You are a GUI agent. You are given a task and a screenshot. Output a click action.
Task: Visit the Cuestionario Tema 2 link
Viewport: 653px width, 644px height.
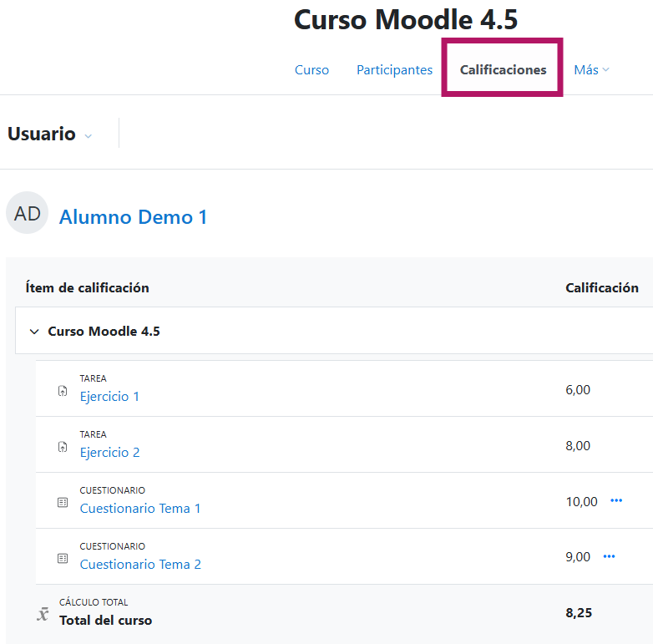tap(140, 565)
